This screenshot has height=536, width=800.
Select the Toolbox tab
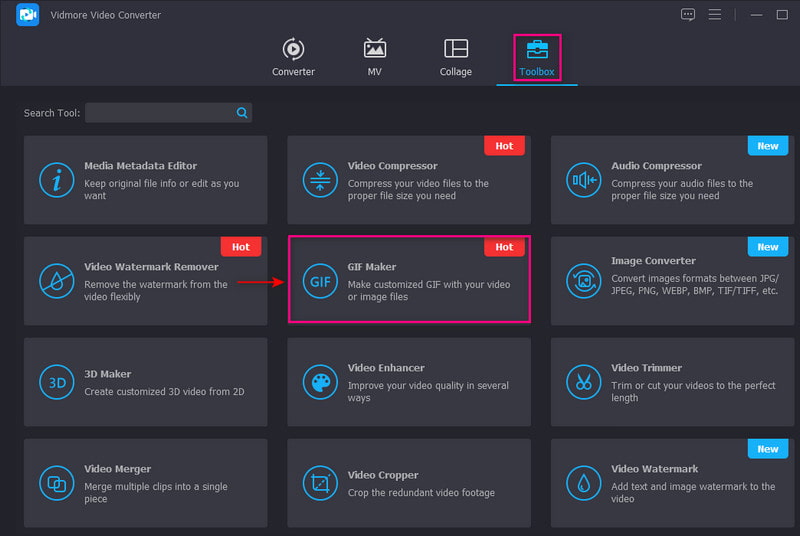click(x=537, y=58)
